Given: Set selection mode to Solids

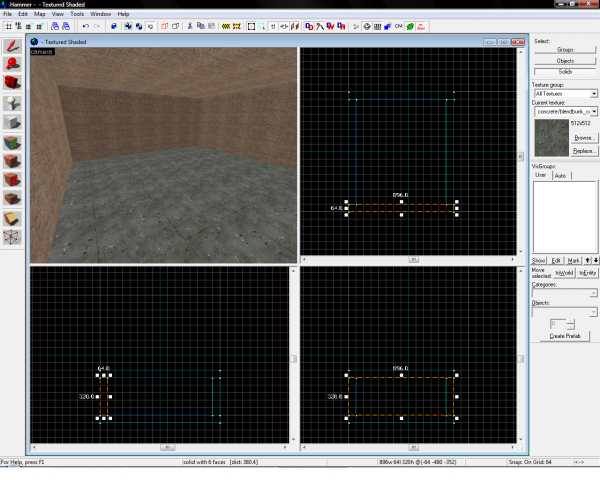Looking at the screenshot, I should tap(564, 72).
